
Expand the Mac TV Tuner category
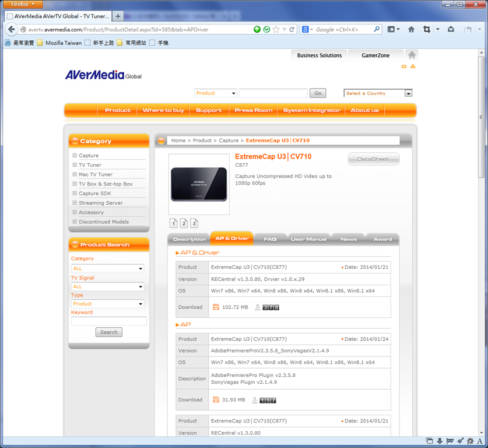pyautogui.click(x=75, y=174)
